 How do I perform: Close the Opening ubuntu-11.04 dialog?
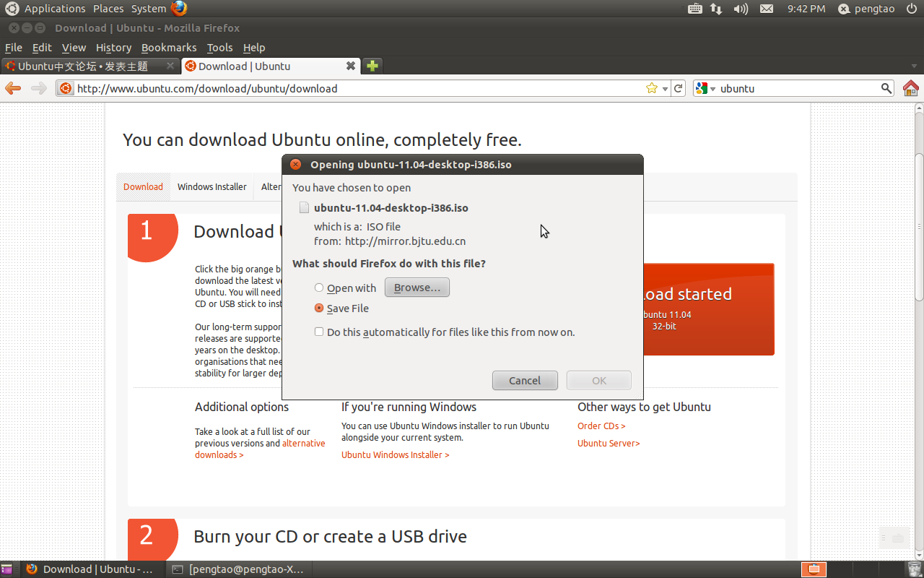coord(295,164)
